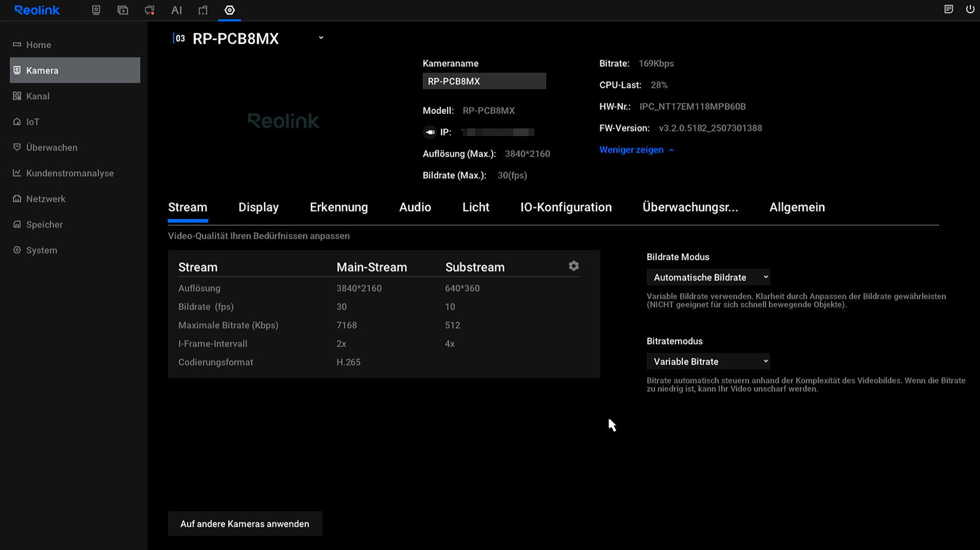Open System in the sidebar
This screenshot has width=980, height=550.
coord(75,250)
